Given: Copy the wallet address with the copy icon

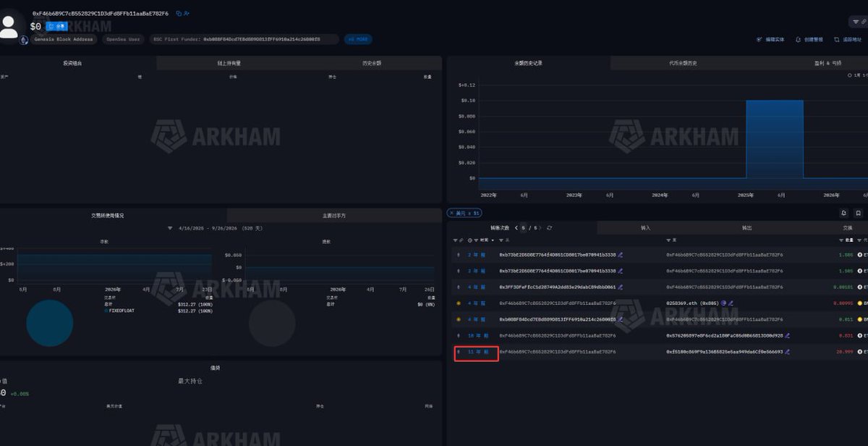Looking at the screenshot, I should [179, 13].
